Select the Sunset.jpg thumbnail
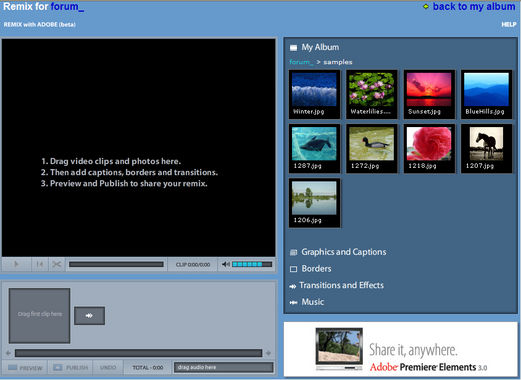 click(x=429, y=94)
